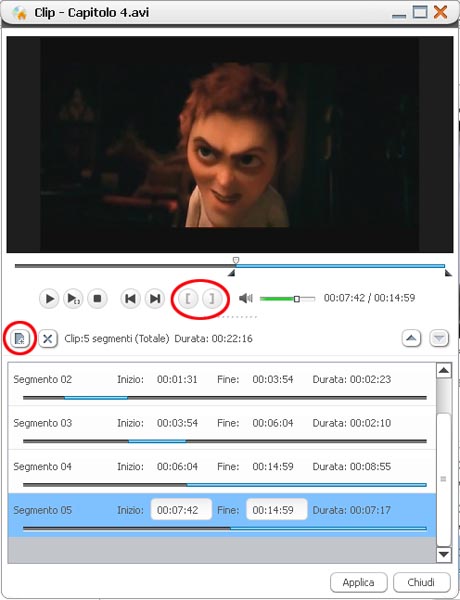Jump to the next frame
460x600 pixels.
(155, 298)
